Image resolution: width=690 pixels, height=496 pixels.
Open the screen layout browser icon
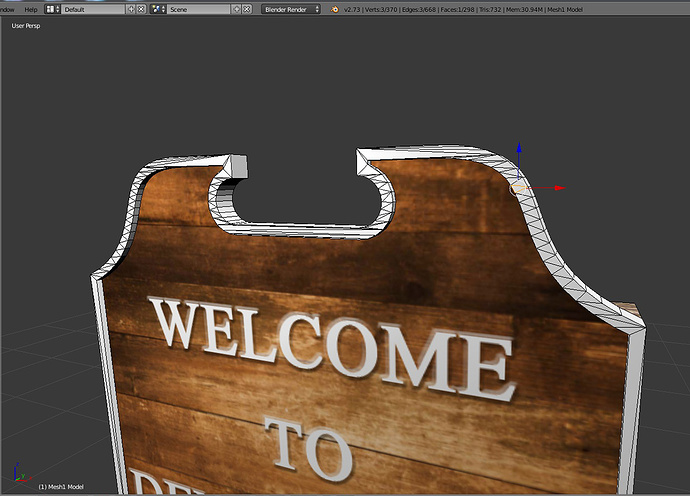tap(52, 9)
